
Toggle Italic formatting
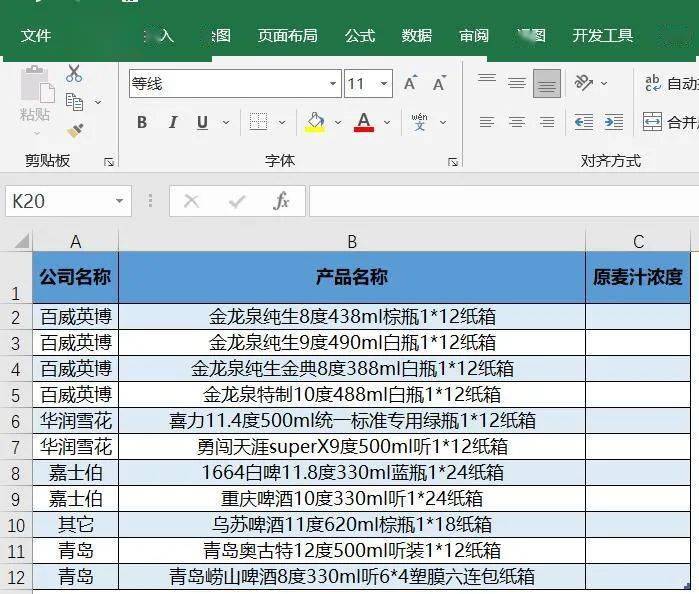(173, 122)
